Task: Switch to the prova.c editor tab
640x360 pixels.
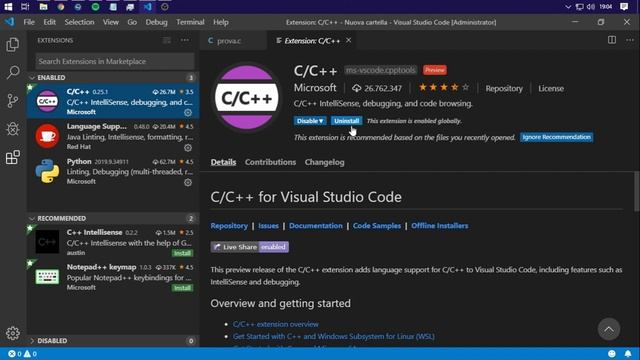Action: [234, 40]
